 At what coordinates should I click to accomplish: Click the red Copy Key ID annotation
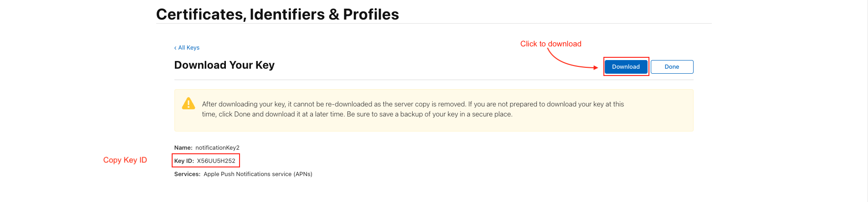pyautogui.click(x=125, y=160)
